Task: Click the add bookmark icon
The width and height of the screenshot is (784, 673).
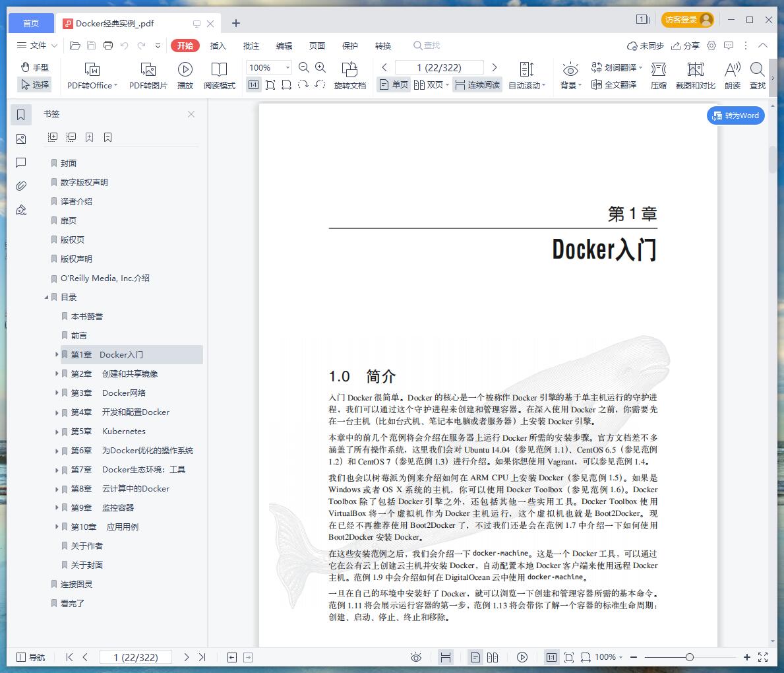Action: pos(90,137)
